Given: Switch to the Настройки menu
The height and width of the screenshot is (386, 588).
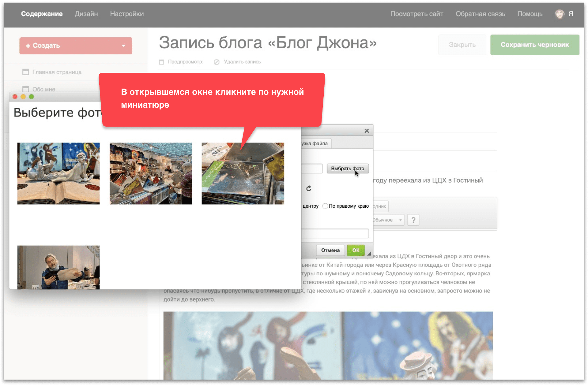Looking at the screenshot, I should [127, 14].
